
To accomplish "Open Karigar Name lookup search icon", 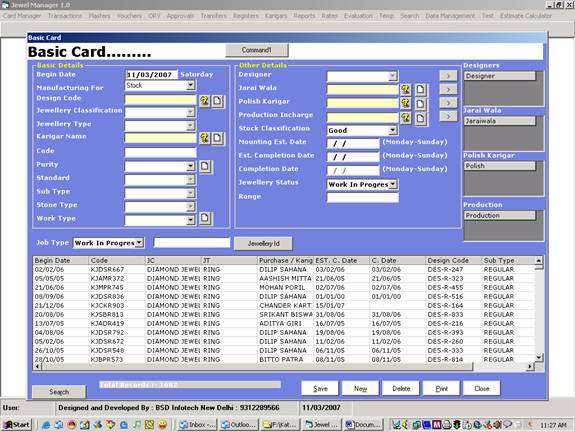I will (x=204, y=138).
